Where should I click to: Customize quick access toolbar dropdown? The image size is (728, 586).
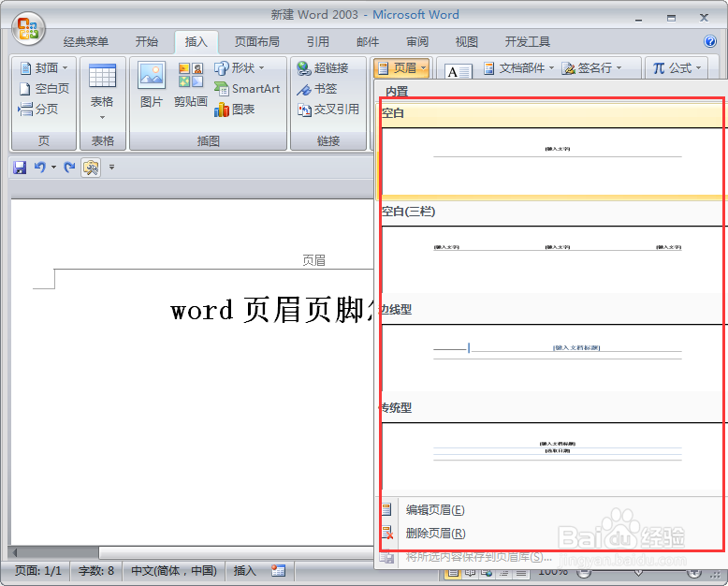tap(111, 168)
